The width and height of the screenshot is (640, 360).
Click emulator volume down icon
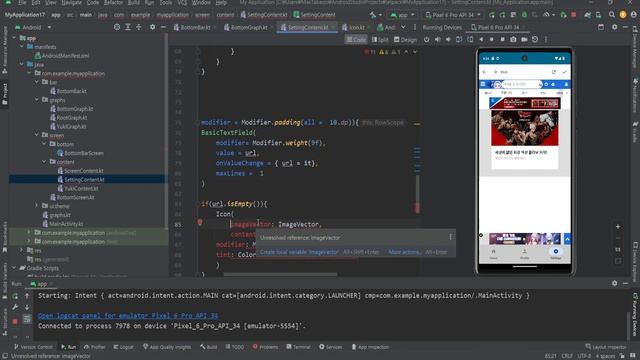pyautogui.click(x=448, y=40)
